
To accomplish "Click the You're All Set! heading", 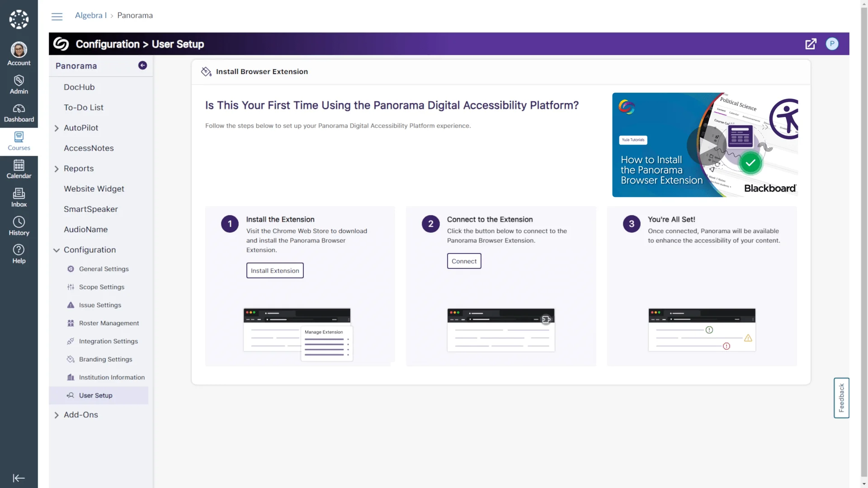I will (671, 220).
